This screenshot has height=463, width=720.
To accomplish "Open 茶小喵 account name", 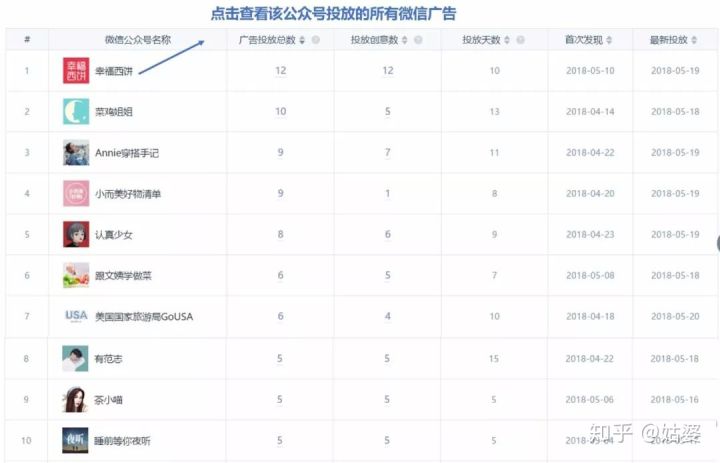I will (x=108, y=400).
